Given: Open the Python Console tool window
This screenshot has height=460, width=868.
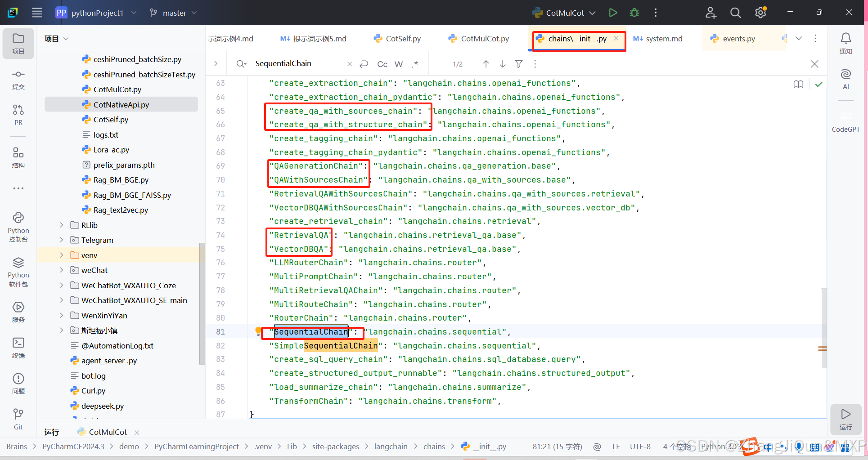Looking at the screenshot, I should [x=18, y=227].
